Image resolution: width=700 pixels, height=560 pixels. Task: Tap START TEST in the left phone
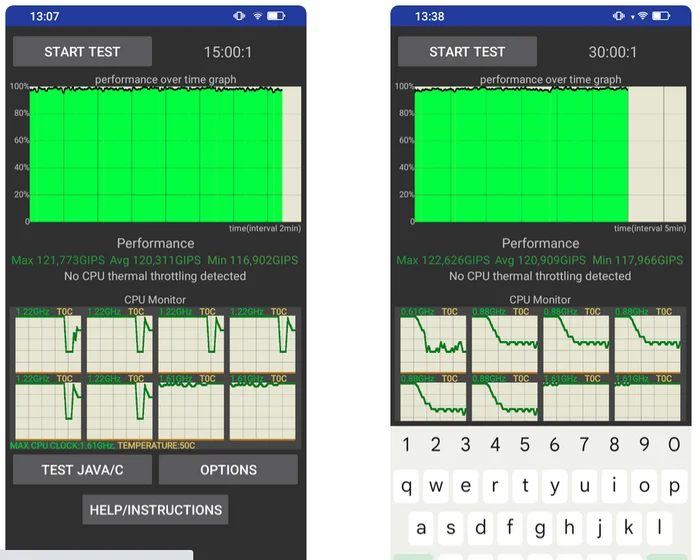point(82,52)
